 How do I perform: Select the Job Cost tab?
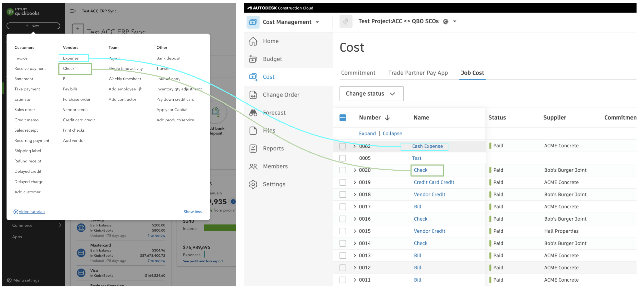472,73
